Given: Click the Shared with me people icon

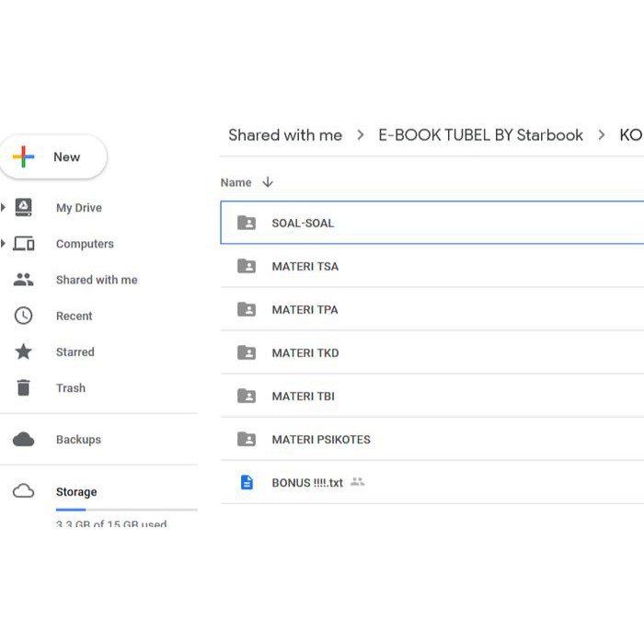Looking at the screenshot, I should pos(24,280).
